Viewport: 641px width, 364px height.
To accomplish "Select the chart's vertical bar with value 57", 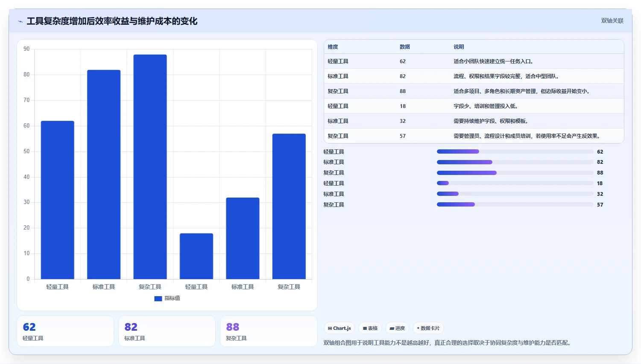I will [x=289, y=207].
